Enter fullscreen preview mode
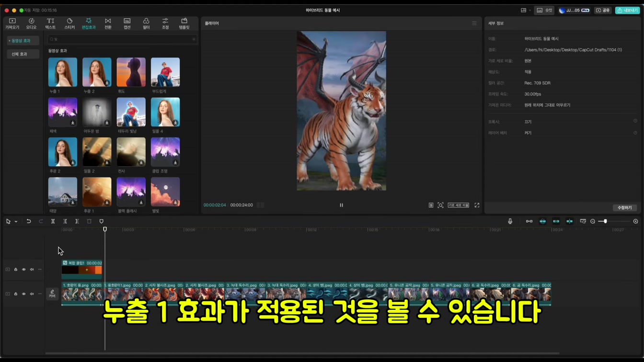The height and width of the screenshot is (362, 644). pyautogui.click(x=477, y=205)
